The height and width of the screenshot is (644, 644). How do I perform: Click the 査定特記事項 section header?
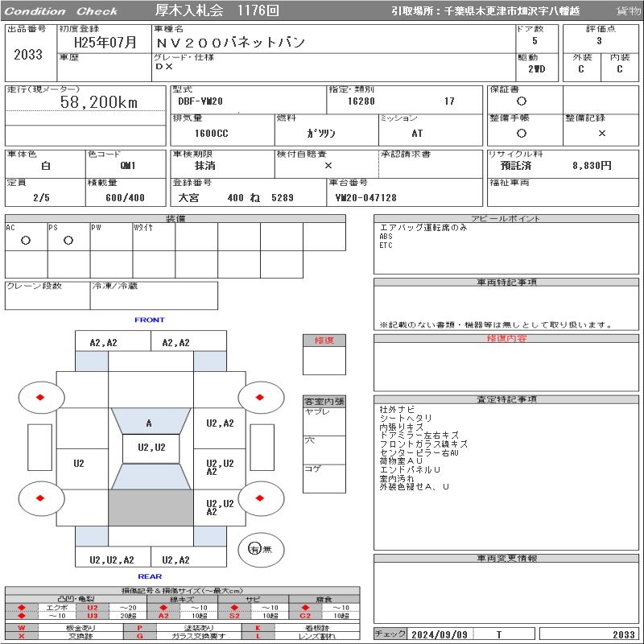tap(506, 399)
